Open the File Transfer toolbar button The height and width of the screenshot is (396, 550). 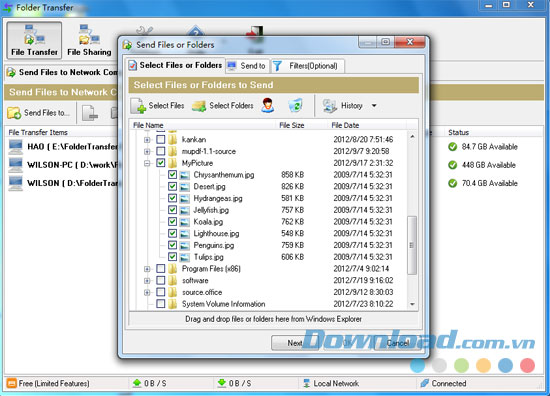coord(34,40)
